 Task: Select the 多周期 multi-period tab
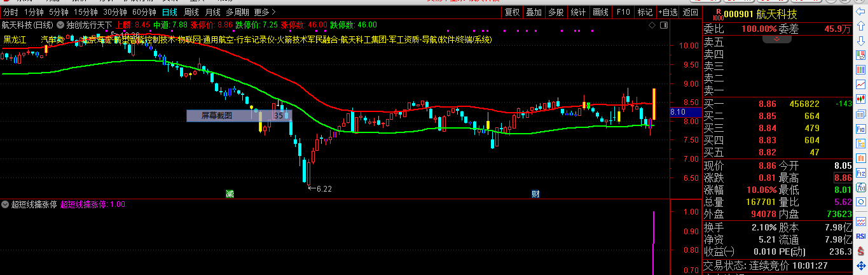237,12
